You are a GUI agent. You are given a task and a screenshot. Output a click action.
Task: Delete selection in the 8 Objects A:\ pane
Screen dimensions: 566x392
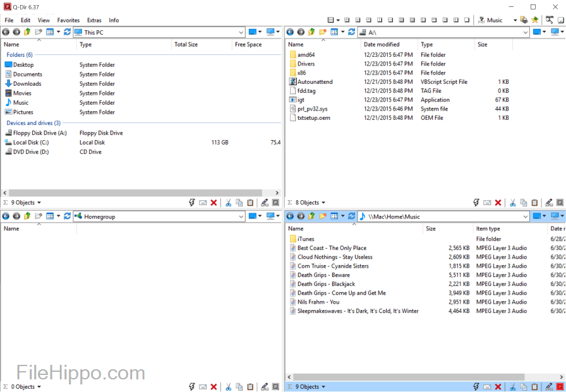coord(498,203)
